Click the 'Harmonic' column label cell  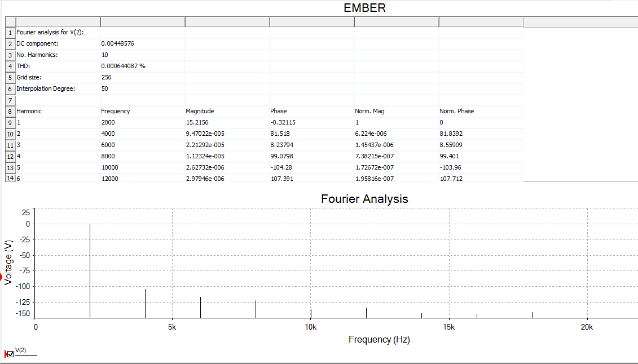tap(58, 111)
